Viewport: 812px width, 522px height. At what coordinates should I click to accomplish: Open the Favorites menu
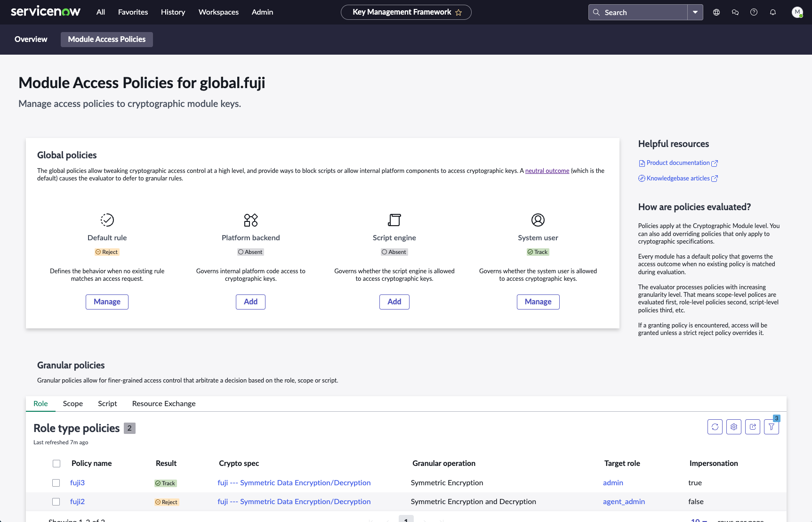[133, 12]
